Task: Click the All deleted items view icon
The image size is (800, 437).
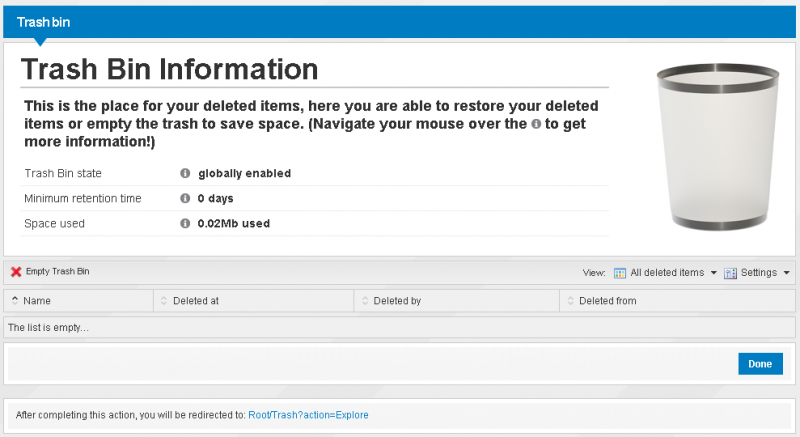Action: [619, 273]
